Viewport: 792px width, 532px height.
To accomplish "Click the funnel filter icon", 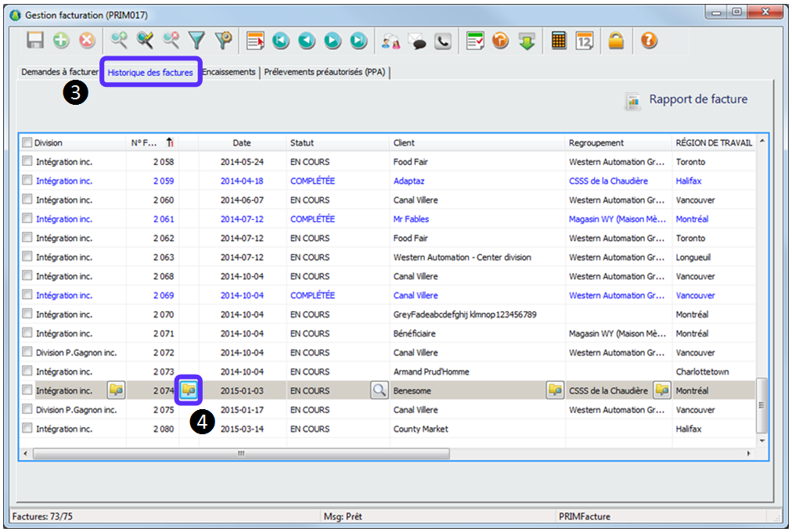I will pyautogui.click(x=196, y=41).
